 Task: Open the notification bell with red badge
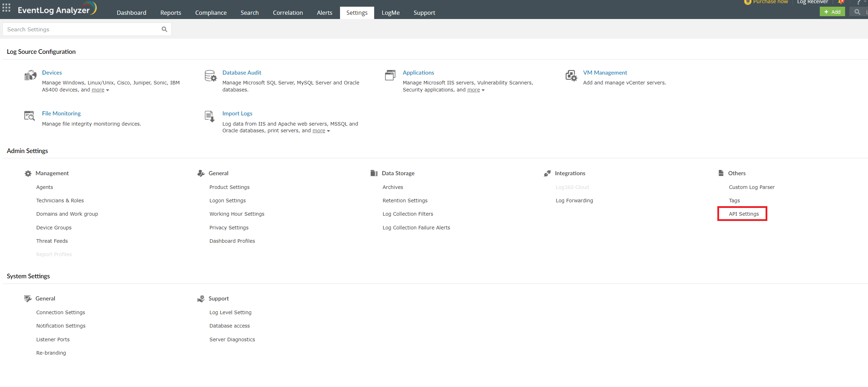point(841,2)
